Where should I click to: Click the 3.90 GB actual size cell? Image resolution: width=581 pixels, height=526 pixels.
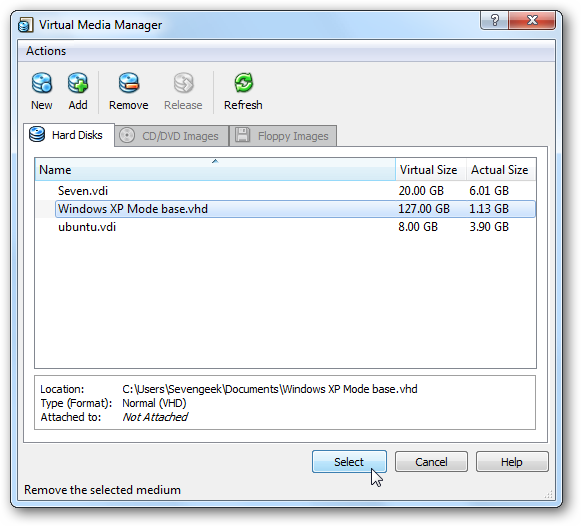[x=489, y=227]
